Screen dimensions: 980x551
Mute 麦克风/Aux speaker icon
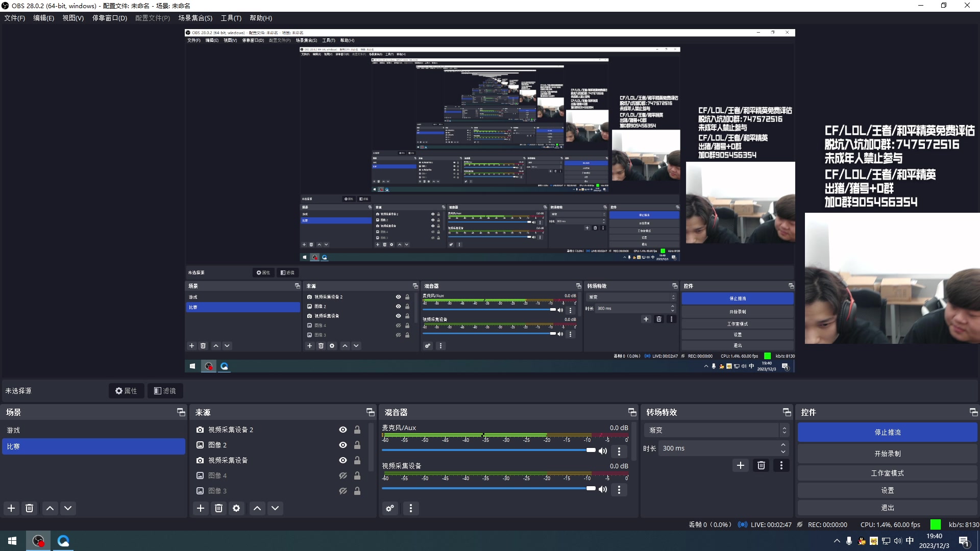tap(603, 451)
